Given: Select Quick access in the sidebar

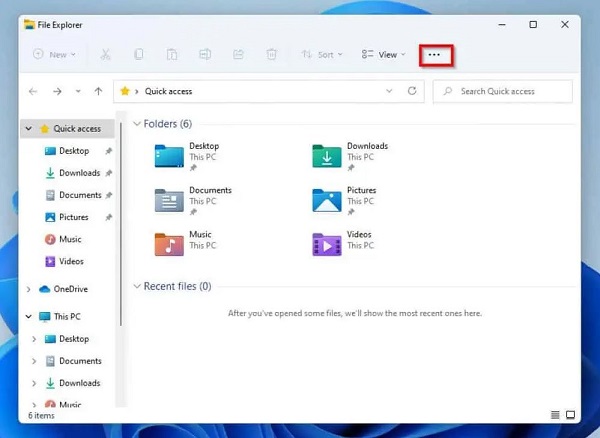Looking at the screenshot, I should 77,129.
